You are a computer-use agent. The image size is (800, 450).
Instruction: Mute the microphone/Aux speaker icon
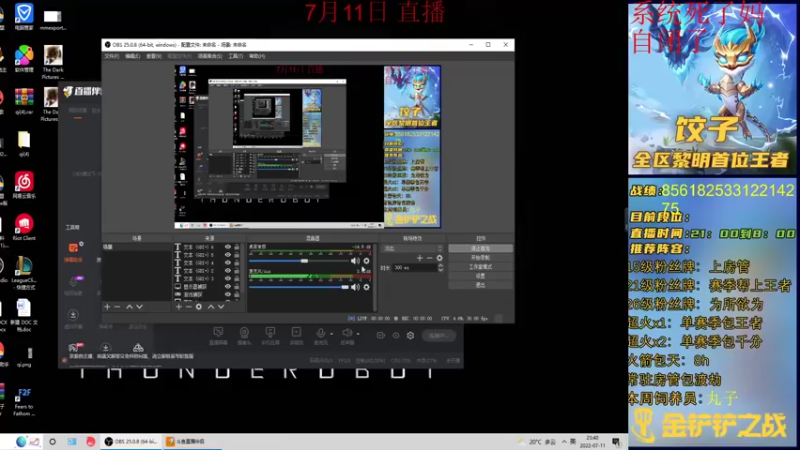click(x=355, y=287)
